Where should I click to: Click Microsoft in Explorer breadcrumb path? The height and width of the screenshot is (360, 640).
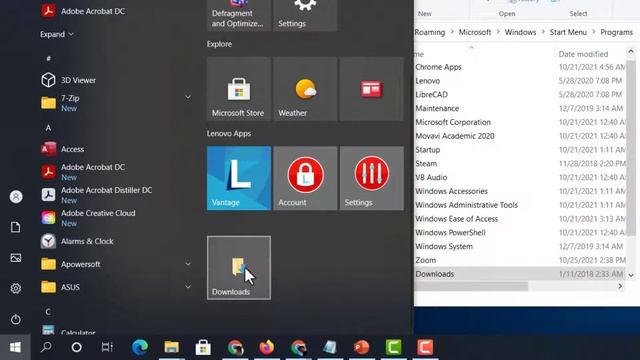[x=475, y=32]
